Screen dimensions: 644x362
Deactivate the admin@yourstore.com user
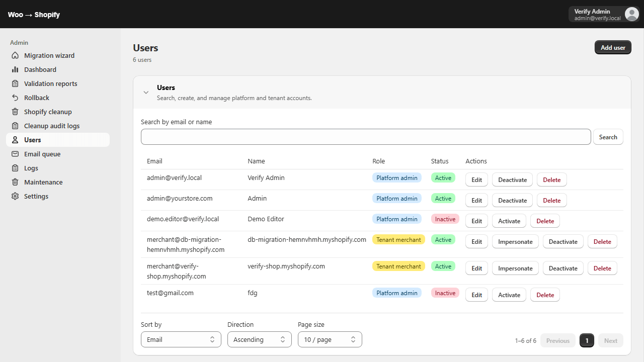pos(512,200)
